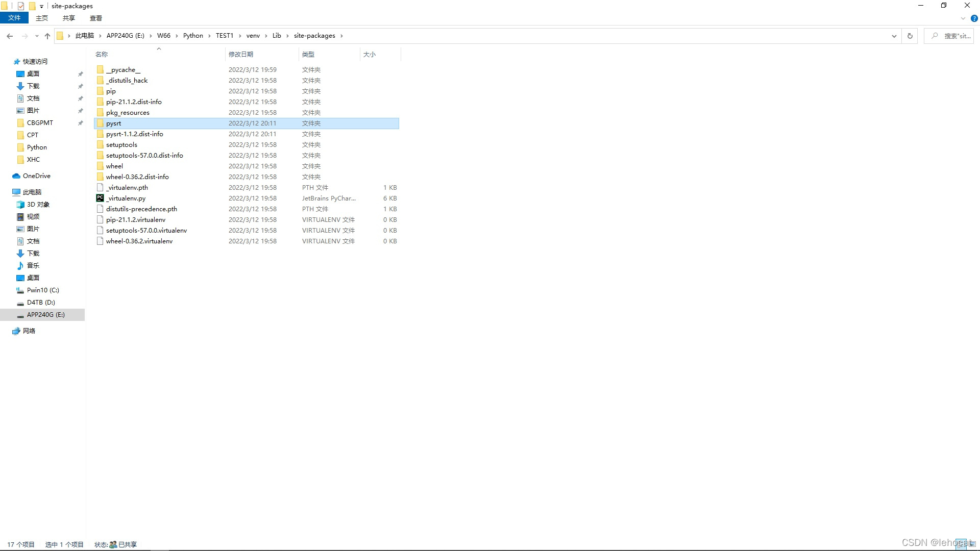Click Lib in address breadcrumb

point(277,36)
